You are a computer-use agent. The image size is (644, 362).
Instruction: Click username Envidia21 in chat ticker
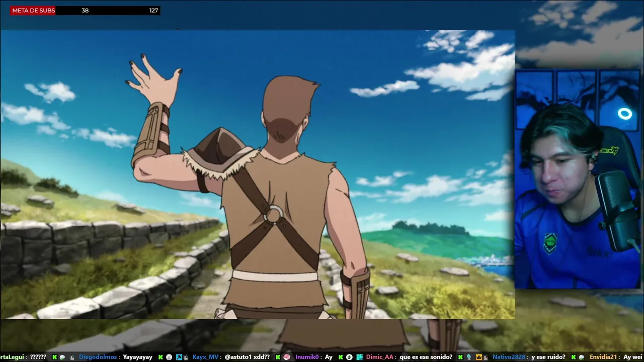(x=603, y=357)
